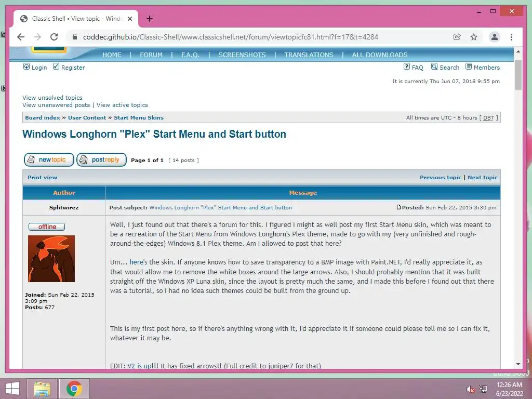Open the forum Search link
Viewport: 532px width, 399px height.
[x=449, y=68]
